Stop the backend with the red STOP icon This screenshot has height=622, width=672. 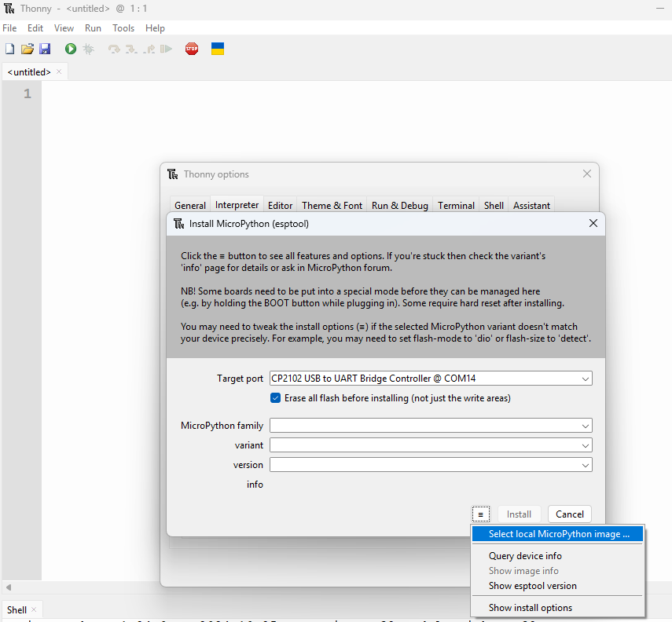coord(192,49)
